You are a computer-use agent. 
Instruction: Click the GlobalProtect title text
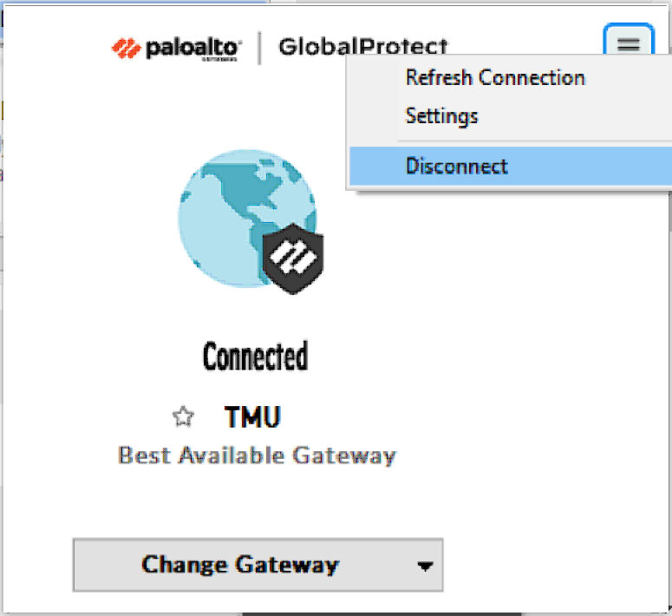363,46
